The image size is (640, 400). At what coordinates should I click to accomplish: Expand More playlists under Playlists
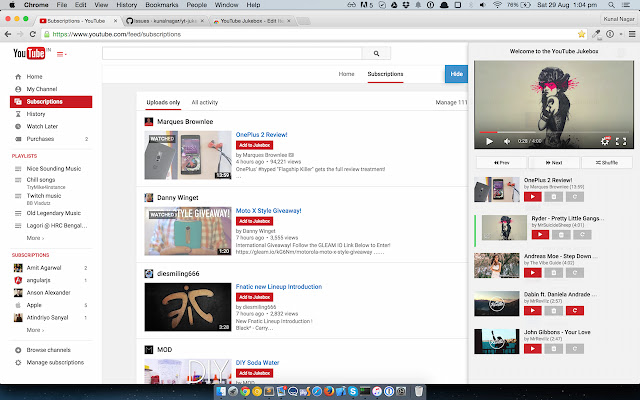click(35, 238)
